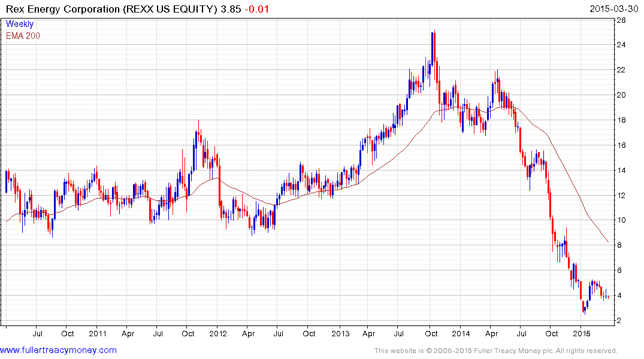
Task: Select the Weekly interval label
Action: pyautogui.click(x=20, y=25)
